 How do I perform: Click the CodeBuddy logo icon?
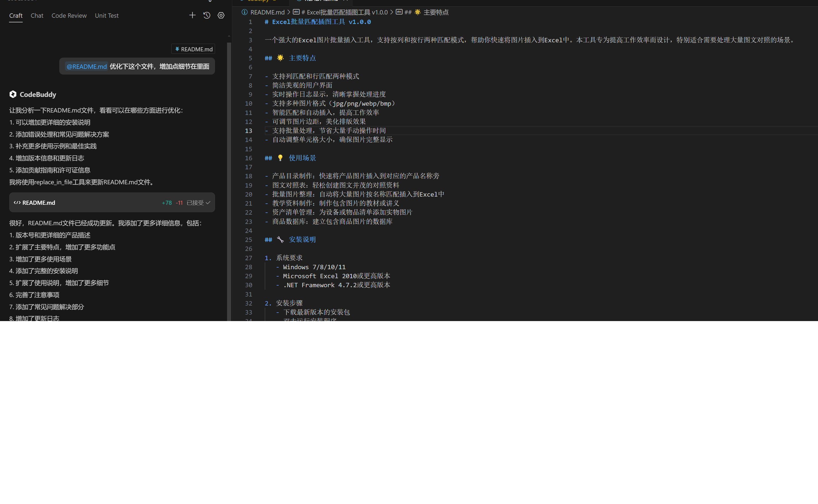pyautogui.click(x=13, y=94)
